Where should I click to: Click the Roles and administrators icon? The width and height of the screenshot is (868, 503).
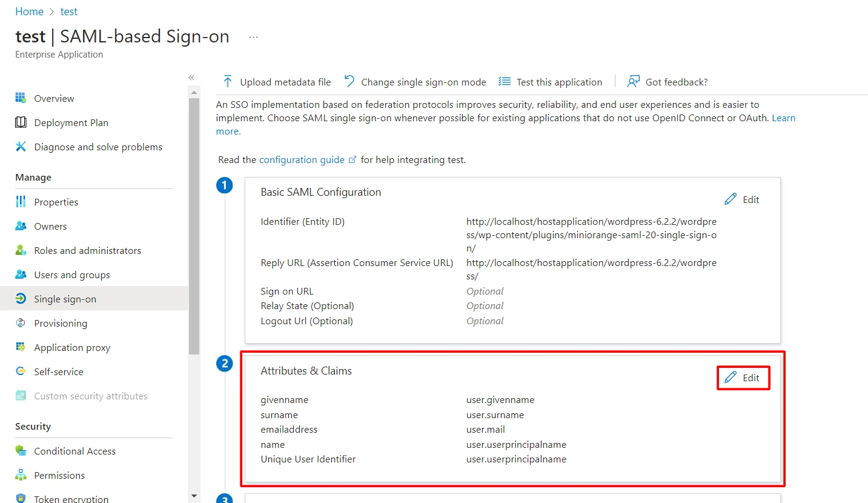tap(21, 250)
